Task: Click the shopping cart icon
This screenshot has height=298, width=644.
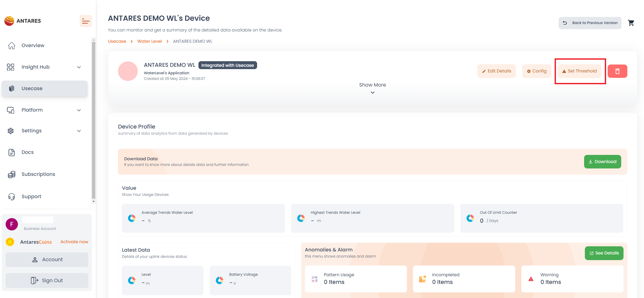Action: pos(631,23)
